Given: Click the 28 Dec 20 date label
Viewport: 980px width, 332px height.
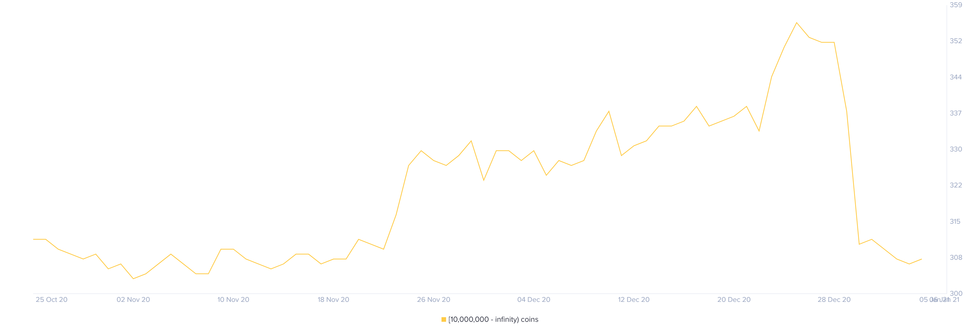Looking at the screenshot, I should point(834,300).
